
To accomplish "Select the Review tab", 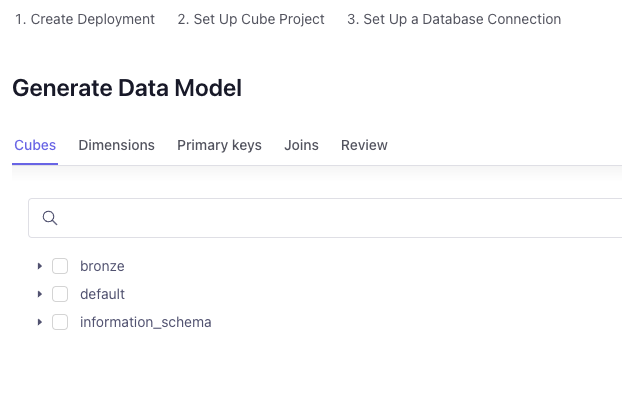I will pos(364,145).
